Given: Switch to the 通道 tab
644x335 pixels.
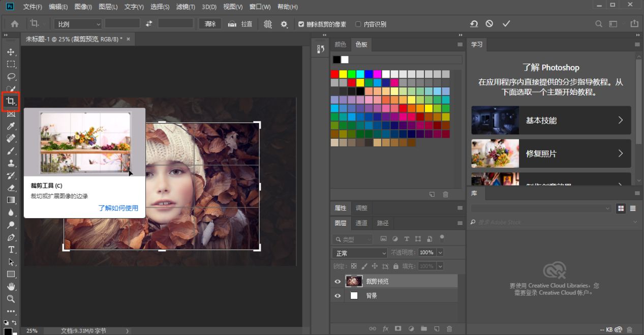Looking at the screenshot, I should pyautogui.click(x=361, y=223).
